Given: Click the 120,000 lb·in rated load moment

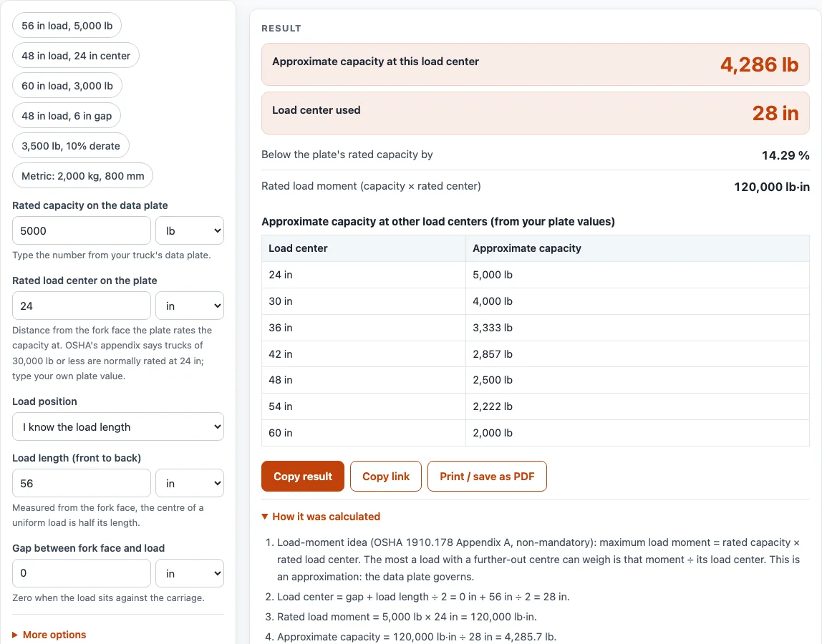Looking at the screenshot, I should click(772, 187).
